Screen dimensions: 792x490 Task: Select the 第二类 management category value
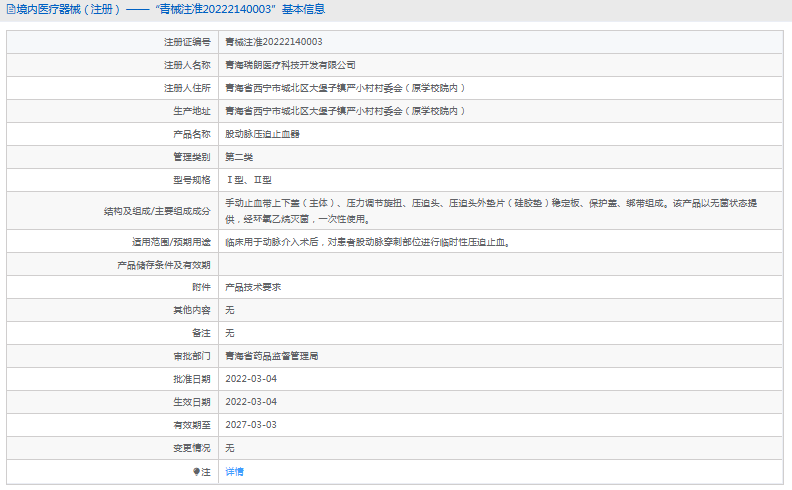pyautogui.click(x=239, y=157)
